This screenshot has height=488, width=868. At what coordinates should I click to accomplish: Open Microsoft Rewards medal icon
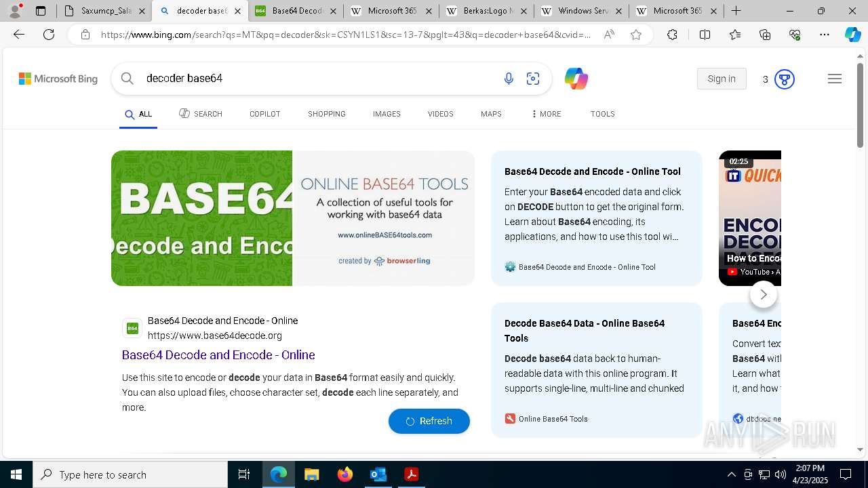(785, 79)
